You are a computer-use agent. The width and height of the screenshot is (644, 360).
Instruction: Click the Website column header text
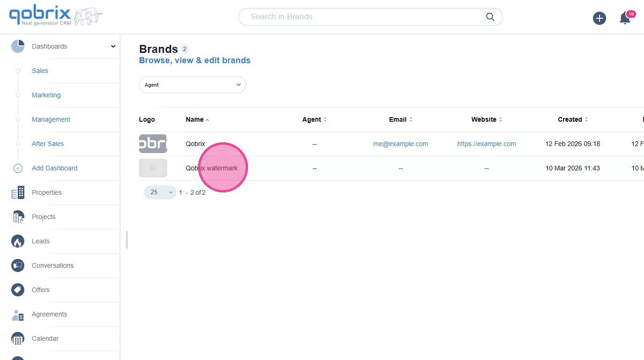(484, 119)
